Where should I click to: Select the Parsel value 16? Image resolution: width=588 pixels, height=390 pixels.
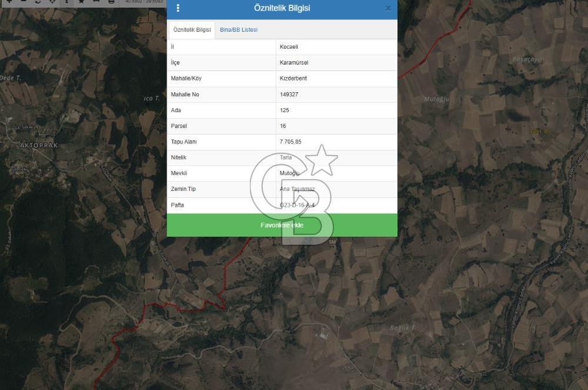tap(283, 126)
